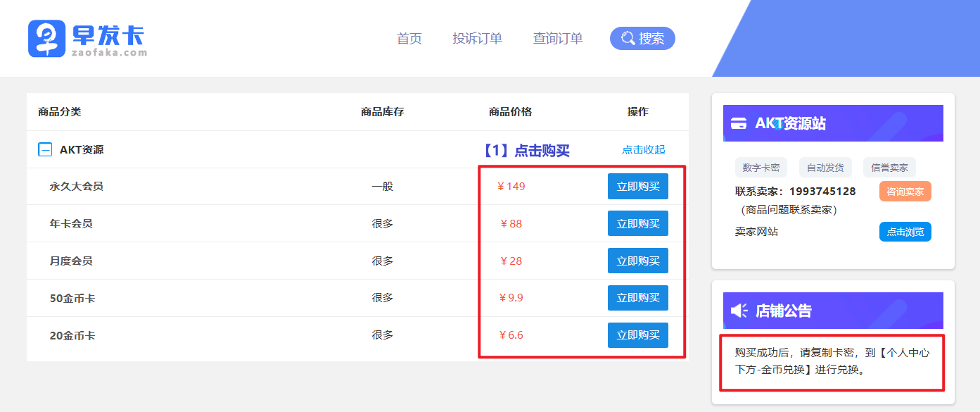Screen dimensions: 980x412
Task: Click the speaker icon beside 店铺公告
Action: [739, 311]
